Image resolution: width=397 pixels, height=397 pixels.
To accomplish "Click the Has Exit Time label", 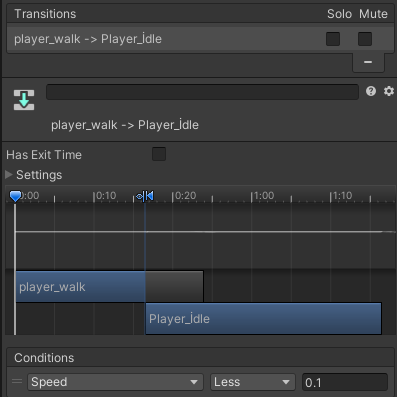I will pyautogui.click(x=44, y=155).
